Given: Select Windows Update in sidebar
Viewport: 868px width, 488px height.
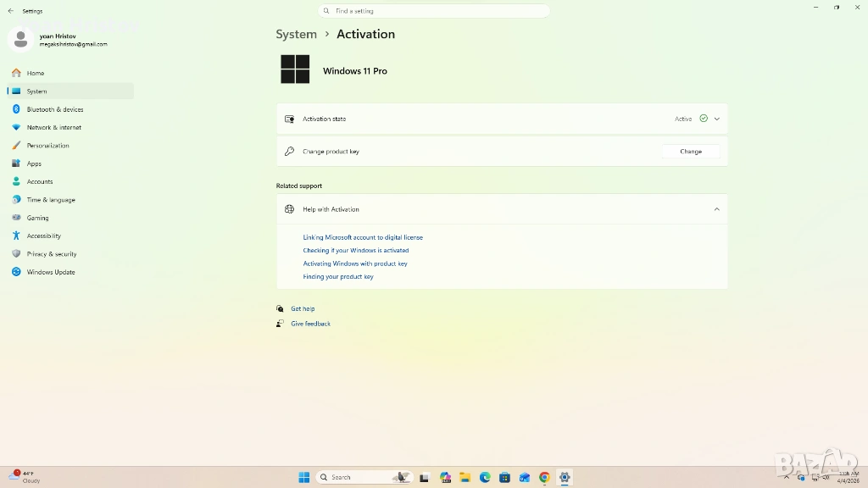Looking at the screenshot, I should tap(51, 272).
